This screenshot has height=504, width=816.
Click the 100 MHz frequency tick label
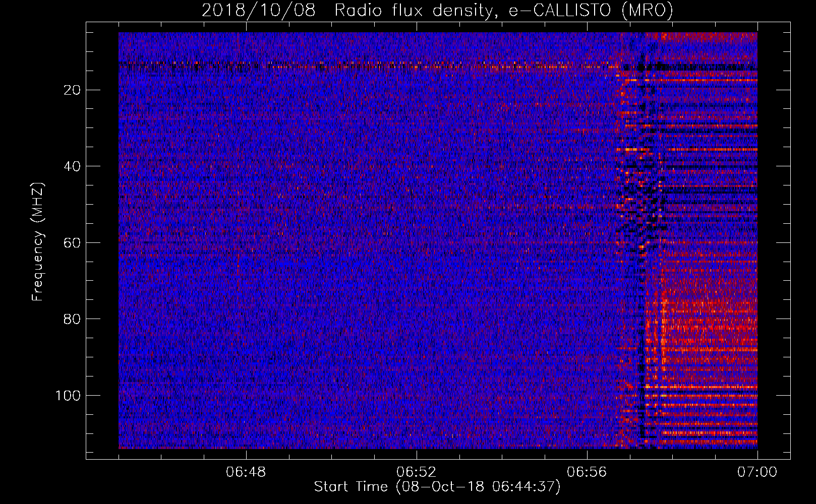[x=68, y=396]
